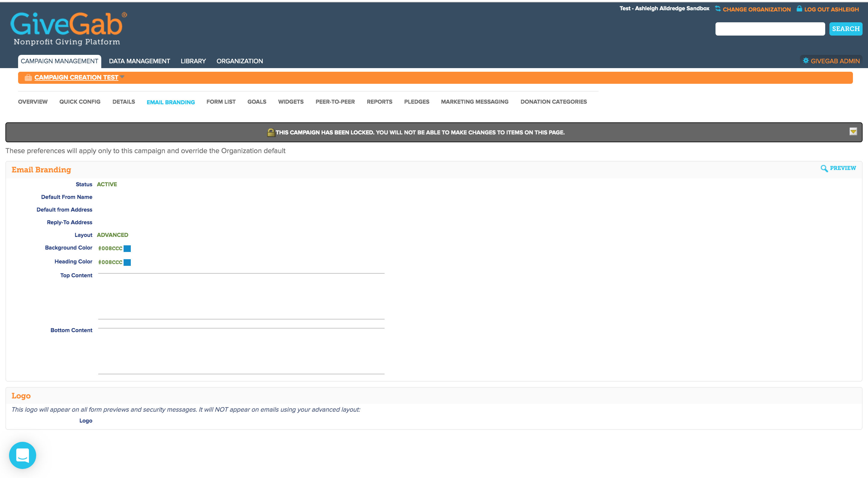Click the Default From Name label

[67, 197]
